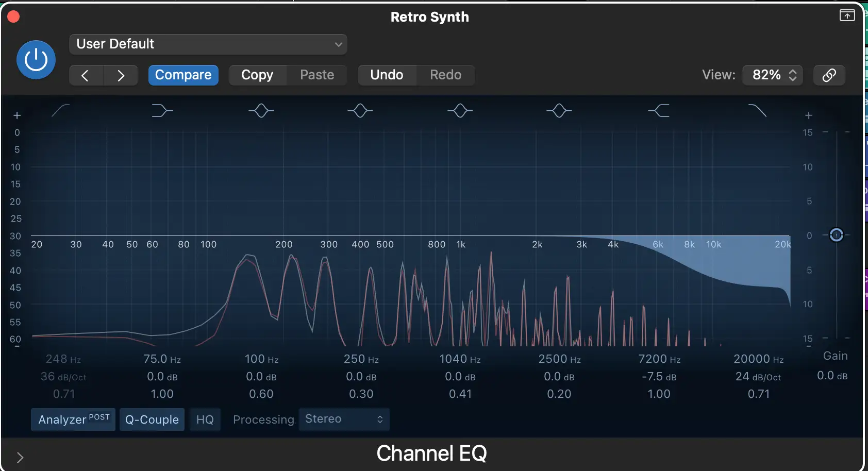Disable the Q-Couple option
This screenshot has height=471, width=868.
[x=152, y=419]
